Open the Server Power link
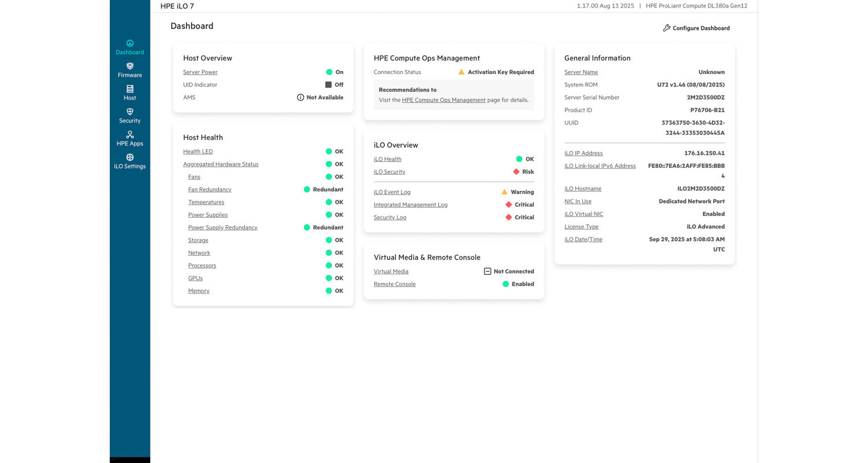Screen dimensions: 868x463 [x=200, y=72]
